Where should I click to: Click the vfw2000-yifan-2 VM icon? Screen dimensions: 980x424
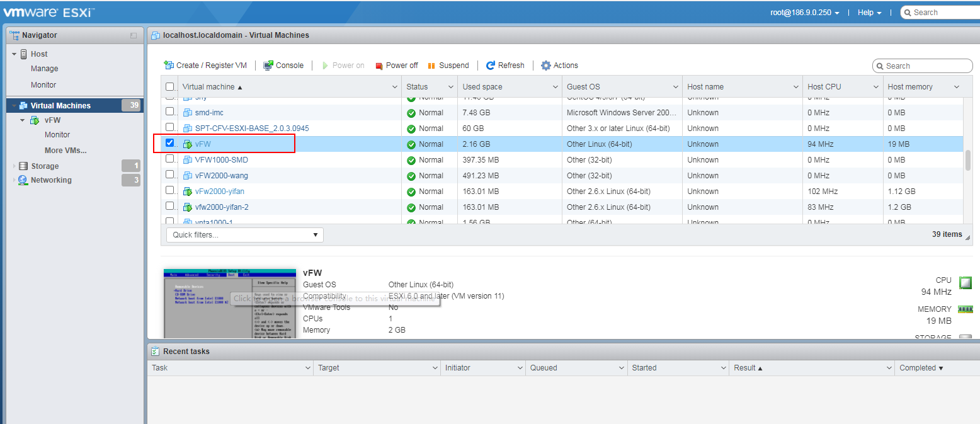(188, 207)
